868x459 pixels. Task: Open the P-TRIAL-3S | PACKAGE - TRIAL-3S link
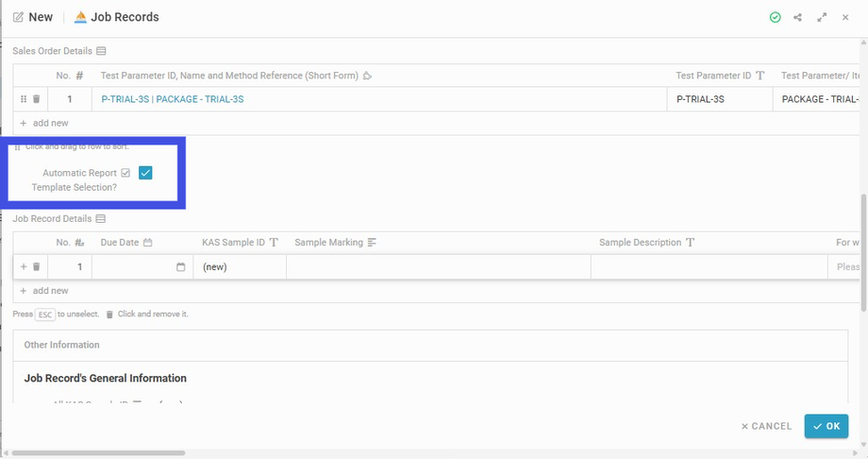172,99
